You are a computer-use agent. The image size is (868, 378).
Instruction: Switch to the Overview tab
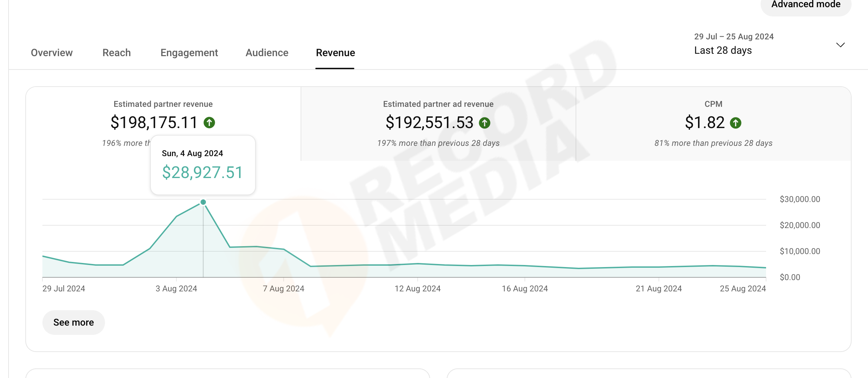(x=52, y=53)
